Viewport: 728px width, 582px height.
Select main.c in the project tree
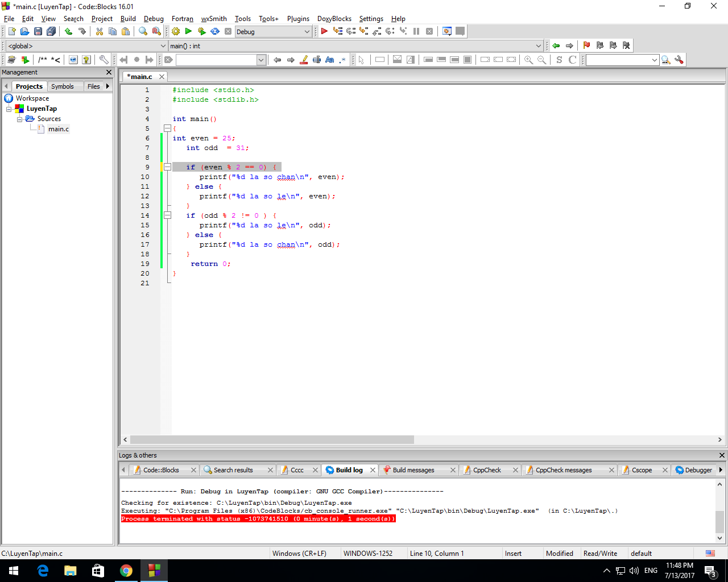tap(58, 129)
